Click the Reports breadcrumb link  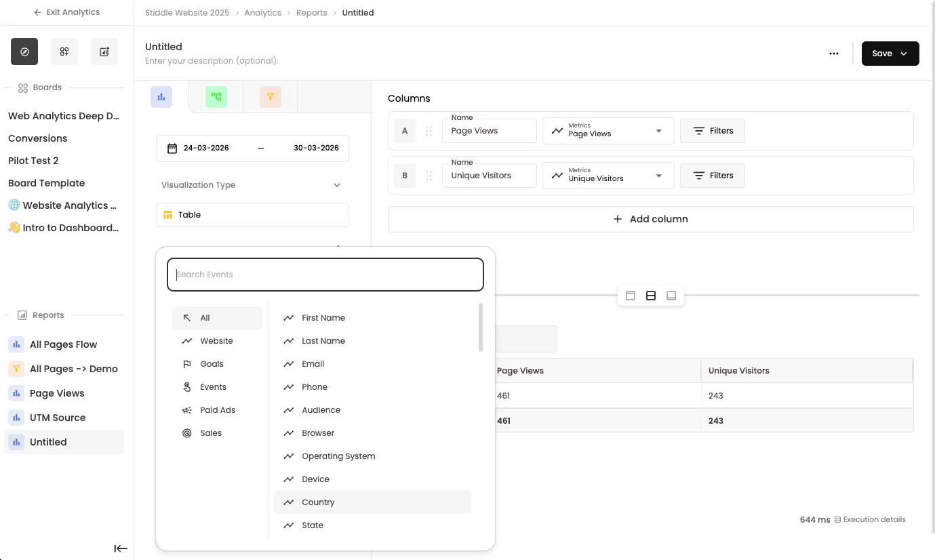(x=312, y=13)
